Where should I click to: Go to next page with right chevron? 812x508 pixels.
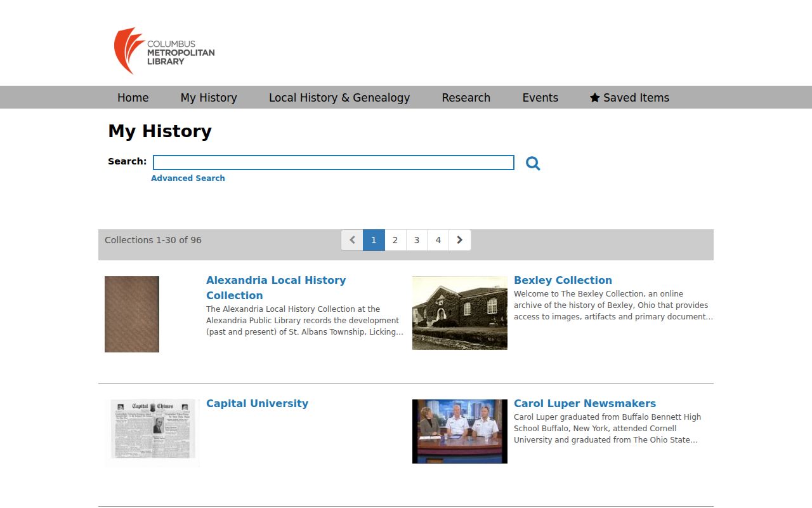click(460, 240)
